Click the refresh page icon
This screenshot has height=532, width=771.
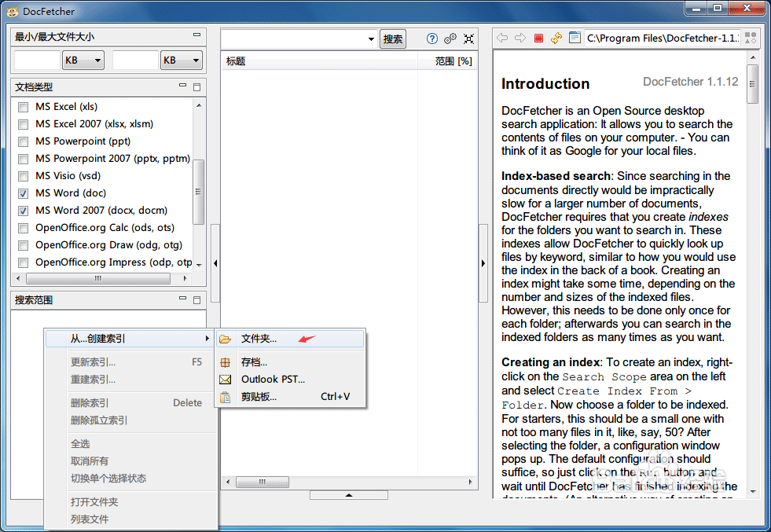[556, 38]
